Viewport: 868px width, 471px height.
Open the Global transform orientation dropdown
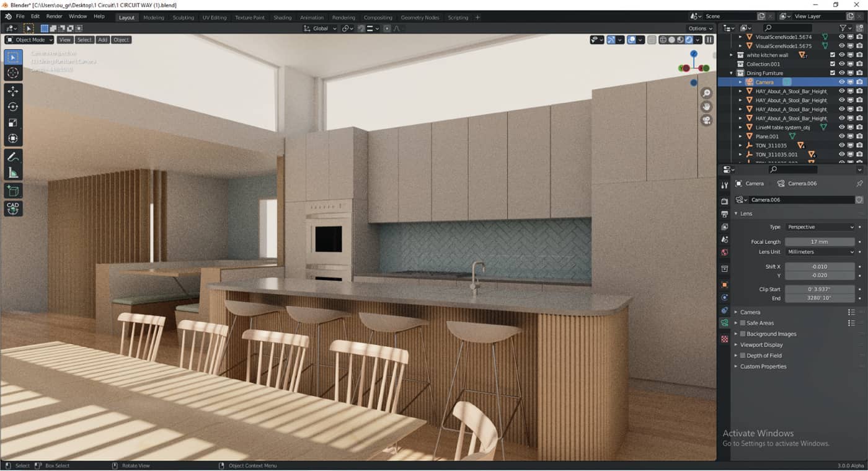(x=321, y=29)
